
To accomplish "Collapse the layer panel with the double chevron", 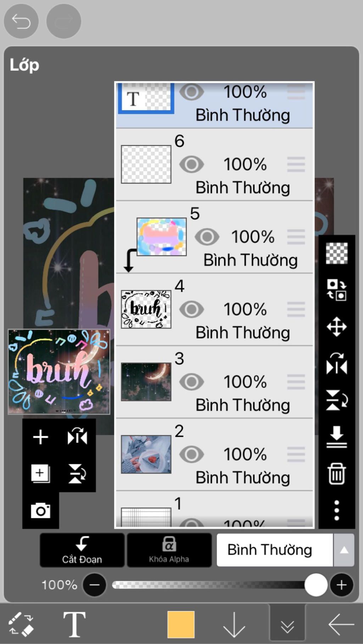I will [287, 625].
